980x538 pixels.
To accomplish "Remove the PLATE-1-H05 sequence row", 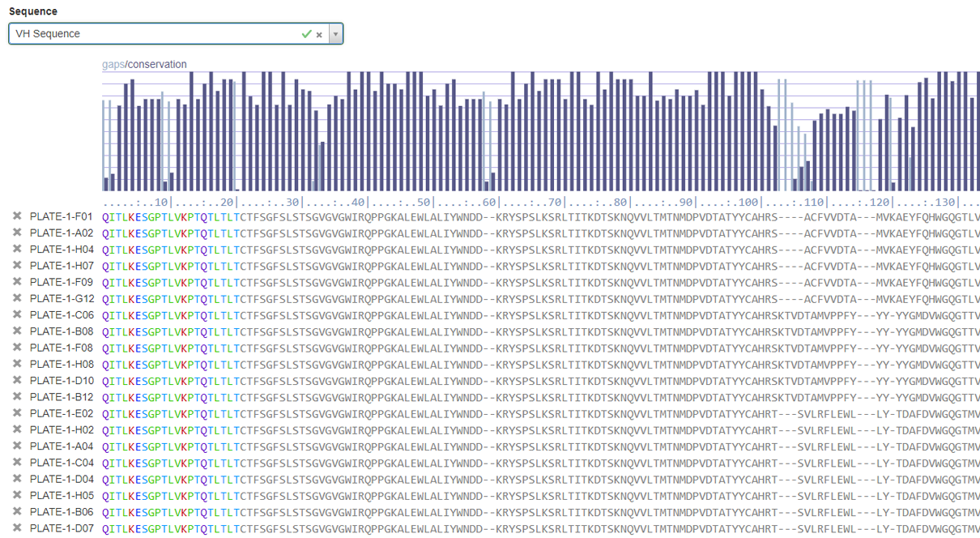I will (x=17, y=496).
